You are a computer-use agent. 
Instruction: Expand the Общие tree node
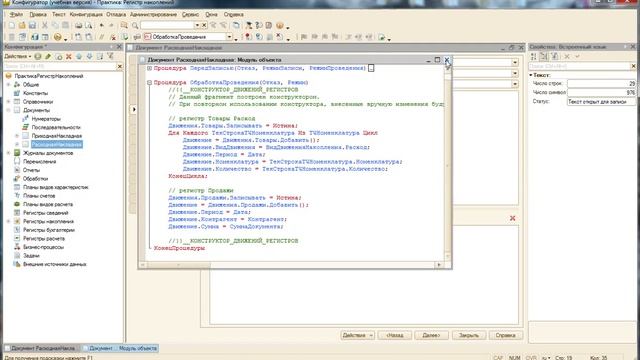pos(8,84)
